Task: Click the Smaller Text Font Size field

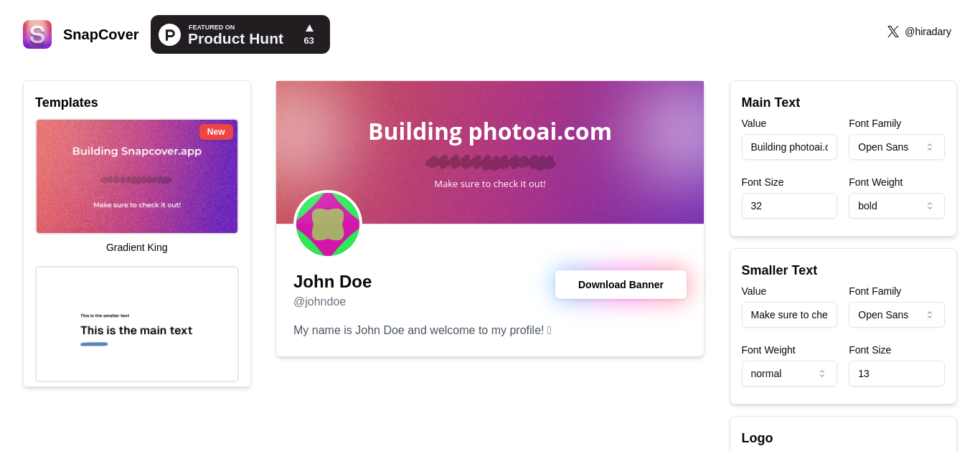Action: click(896, 374)
